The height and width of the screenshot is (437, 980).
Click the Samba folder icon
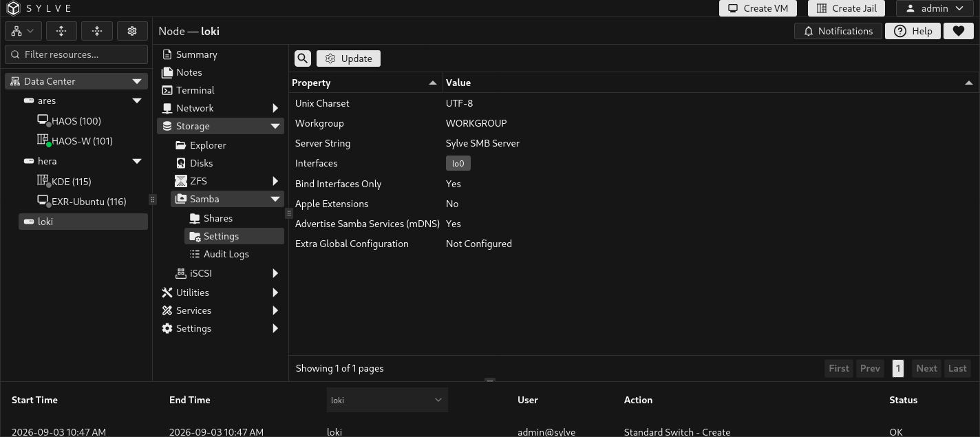181,199
